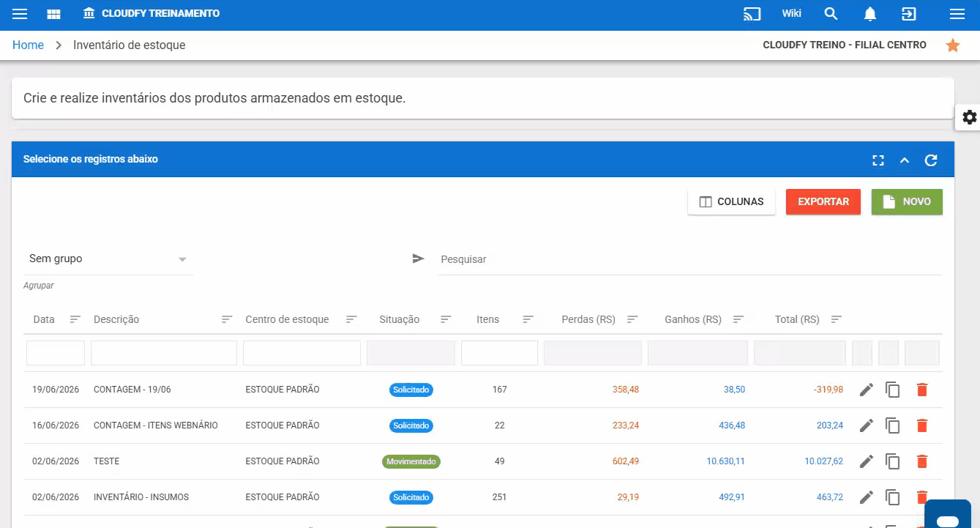Sort by the Situação column icon

pyautogui.click(x=446, y=319)
